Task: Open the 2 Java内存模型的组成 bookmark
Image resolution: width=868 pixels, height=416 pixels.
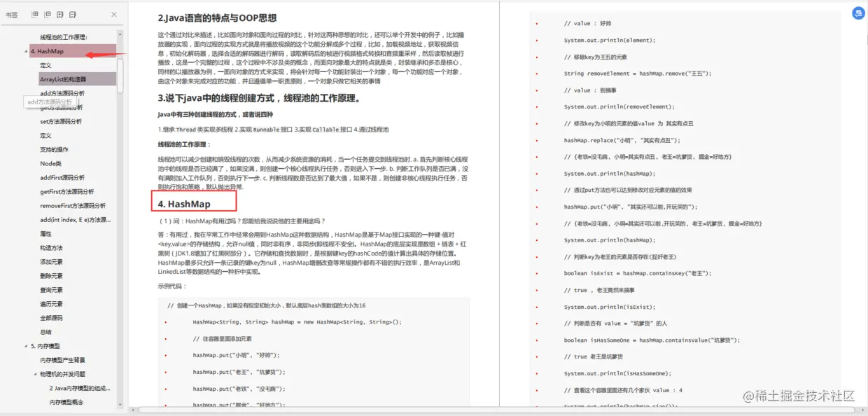Action: tap(78, 388)
